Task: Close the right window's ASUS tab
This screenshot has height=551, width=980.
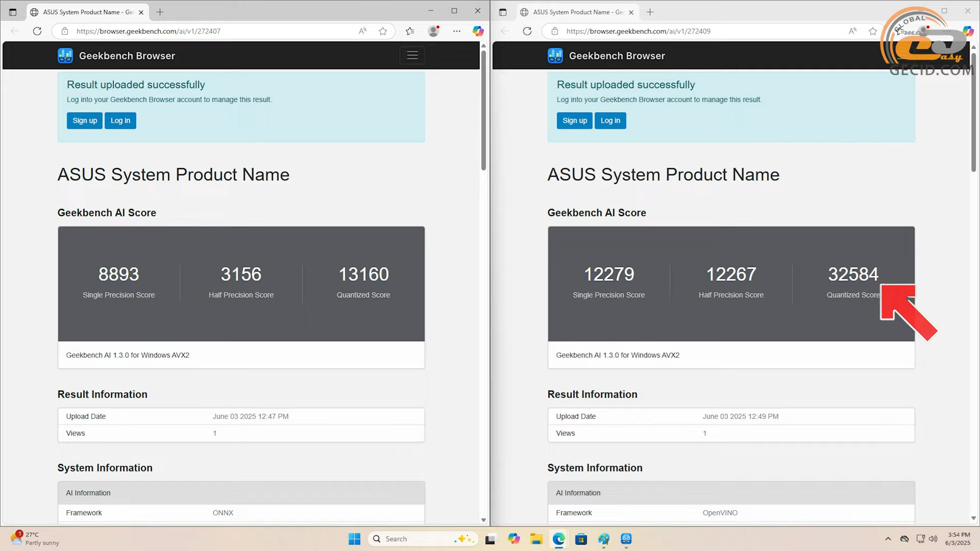Action: [631, 12]
